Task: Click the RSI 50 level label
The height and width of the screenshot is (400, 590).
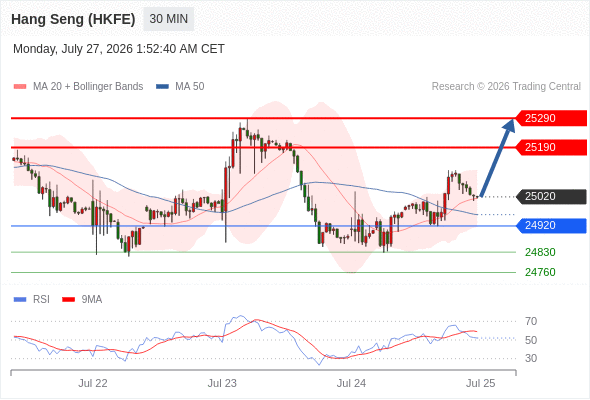Action: (531, 340)
